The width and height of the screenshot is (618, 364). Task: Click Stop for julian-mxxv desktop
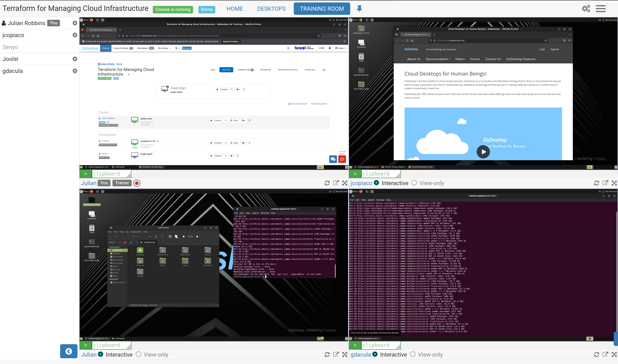tap(234, 120)
